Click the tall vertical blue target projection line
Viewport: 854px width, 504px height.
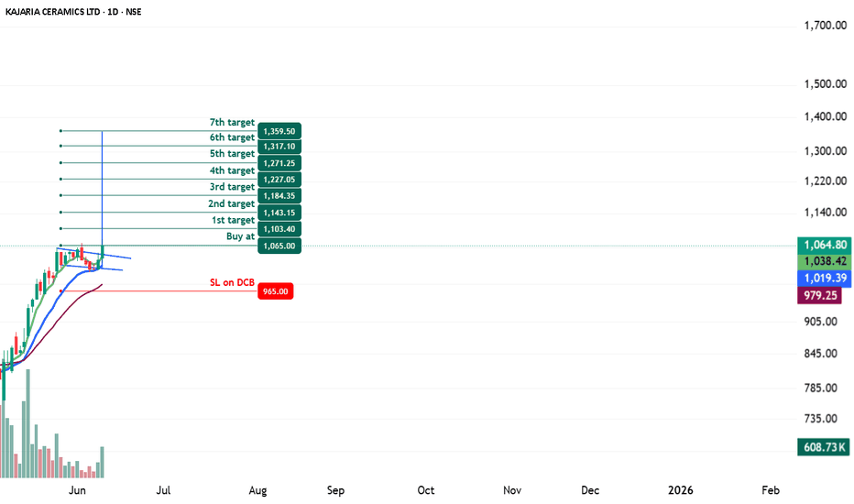coord(102,183)
